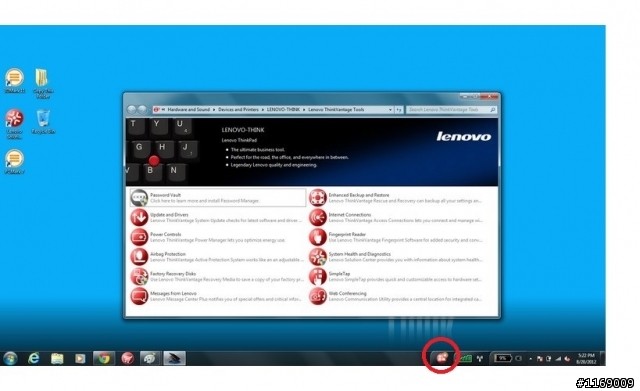
Task: Open the folder icon on the desktop
Action: point(42,83)
